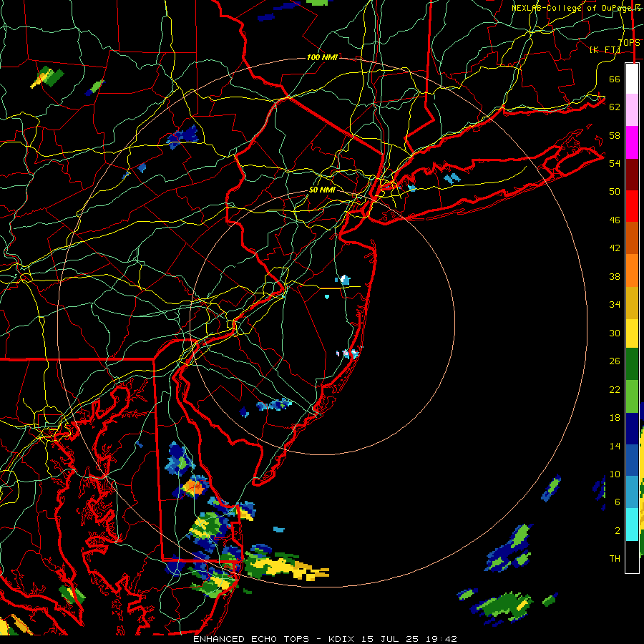Click the dark green legend swatch near 26

tap(632, 364)
